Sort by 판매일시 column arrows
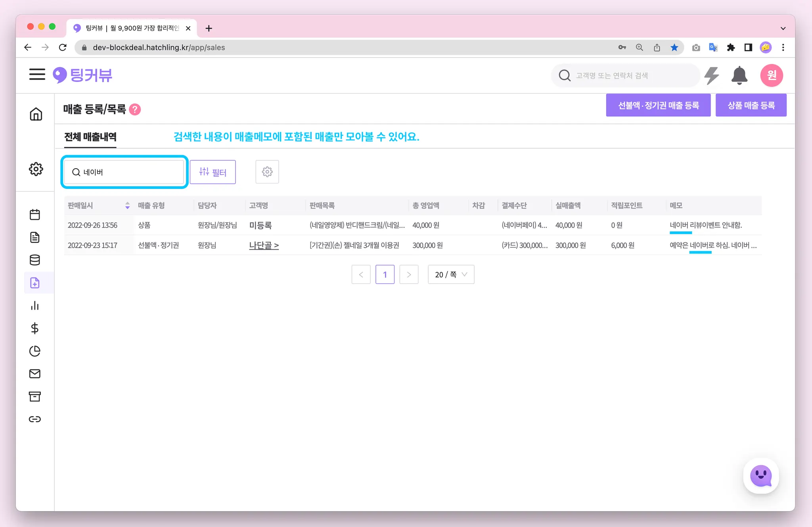Image resolution: width=812 pixels, height=527 pixels. pos(127,206)
